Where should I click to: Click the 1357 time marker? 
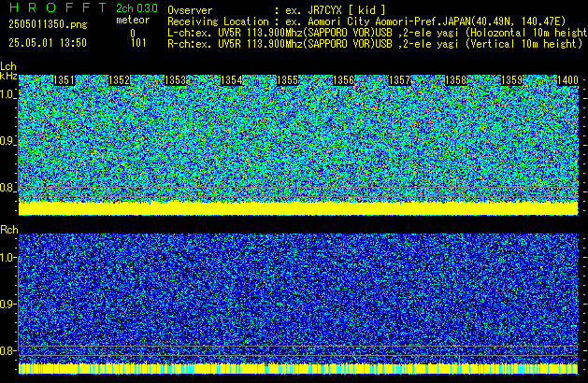click(400, 80)
